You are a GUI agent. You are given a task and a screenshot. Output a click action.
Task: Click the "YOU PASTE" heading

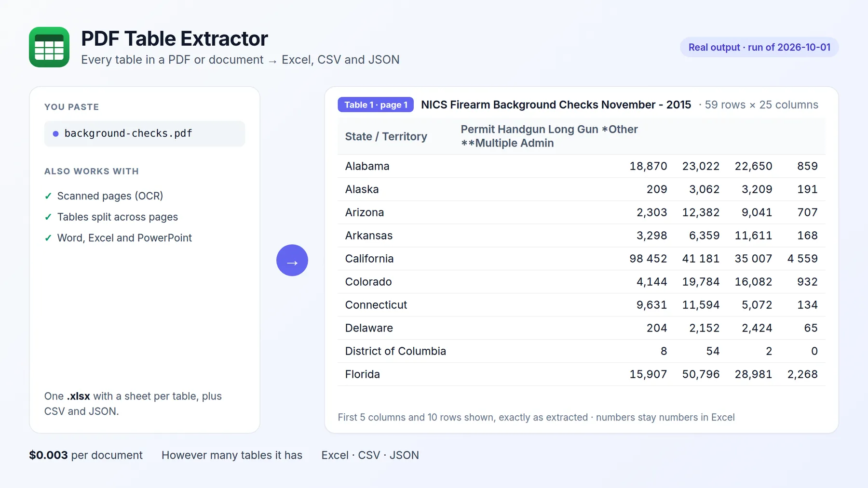[71, 107]
